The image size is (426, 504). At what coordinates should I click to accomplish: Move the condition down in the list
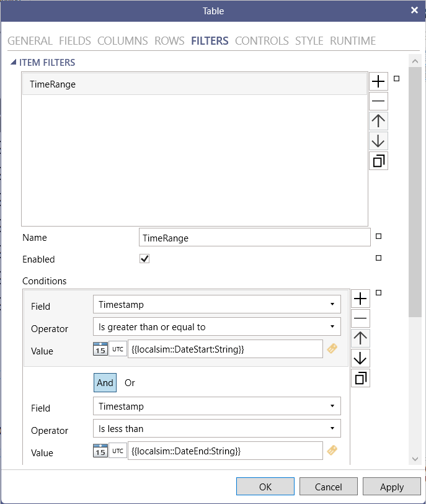click(360, 358)
